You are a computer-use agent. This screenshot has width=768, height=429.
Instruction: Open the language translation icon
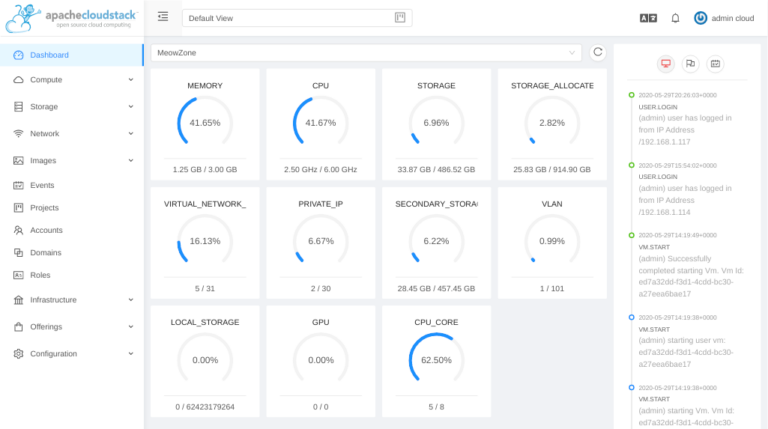point(648,18)
